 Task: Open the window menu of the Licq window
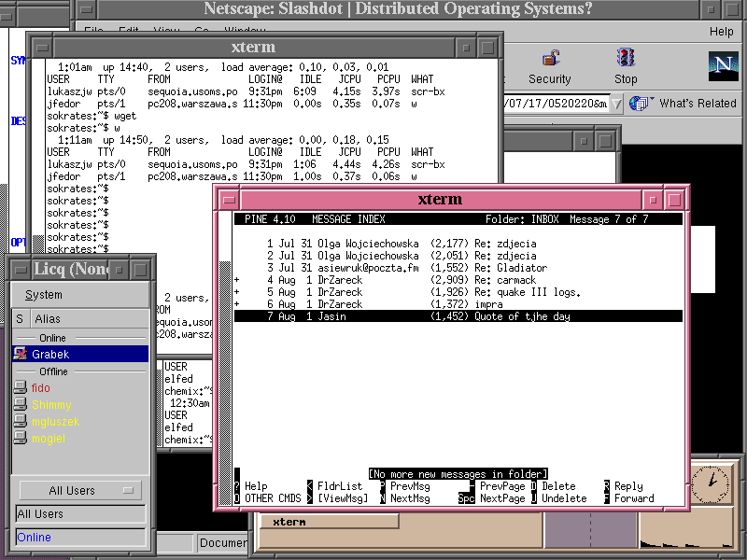[x=21, y=270]
